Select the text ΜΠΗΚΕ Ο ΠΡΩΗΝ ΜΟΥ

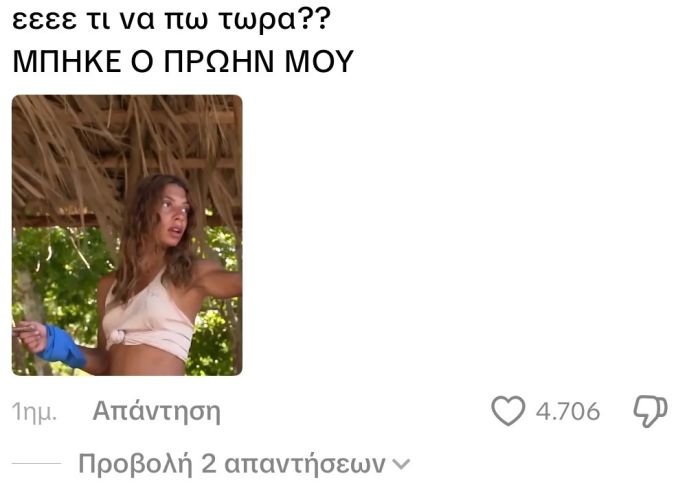pyautogui.click(x=183, y=62)
